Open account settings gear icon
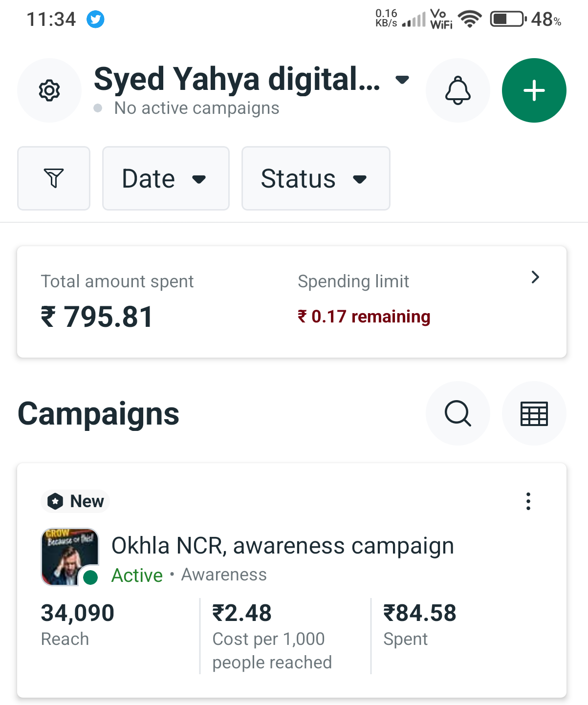Image resolution: width=588 pixels, height=705 pixels. pyautogui.click(x=49, y=90)
